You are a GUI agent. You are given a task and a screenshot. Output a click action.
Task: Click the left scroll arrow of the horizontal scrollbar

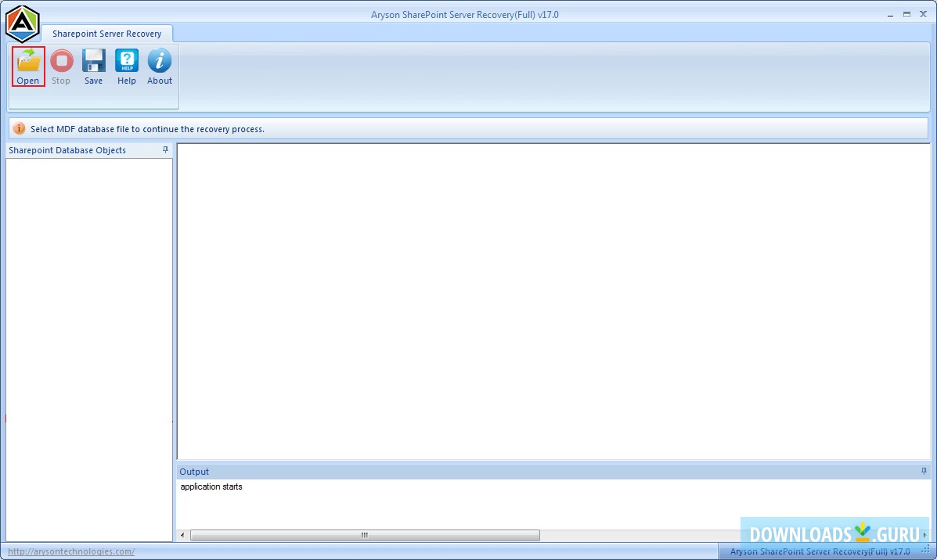pyautogui.click(x=181, y=535)
